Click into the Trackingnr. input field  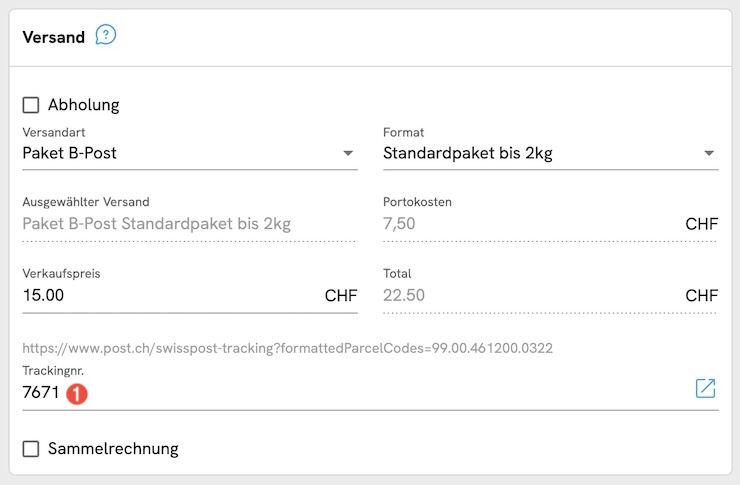(x=380, y=393)
